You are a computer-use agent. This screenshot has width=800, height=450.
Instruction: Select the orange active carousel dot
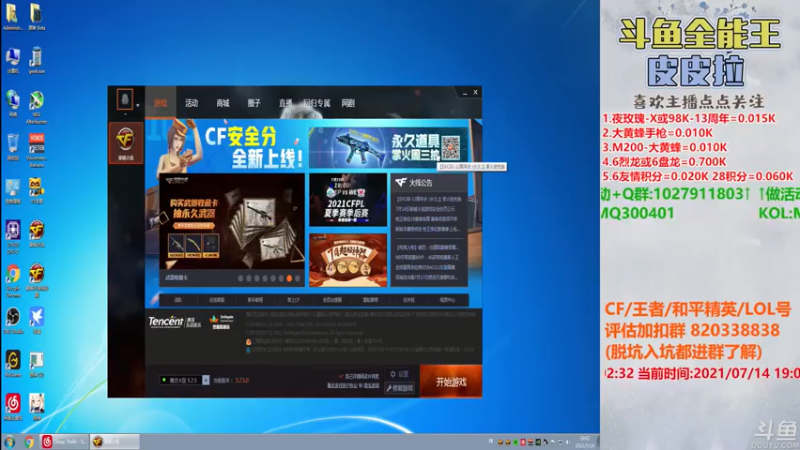[289, 278]
